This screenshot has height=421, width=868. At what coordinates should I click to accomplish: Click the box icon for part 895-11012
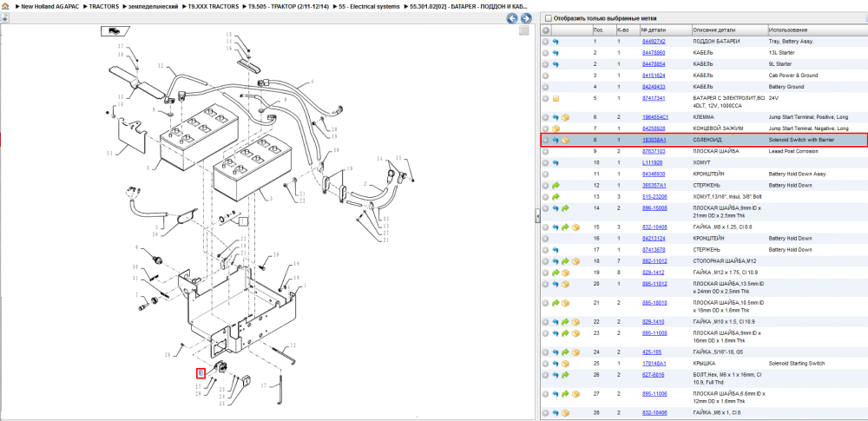(x=566, y=284)
